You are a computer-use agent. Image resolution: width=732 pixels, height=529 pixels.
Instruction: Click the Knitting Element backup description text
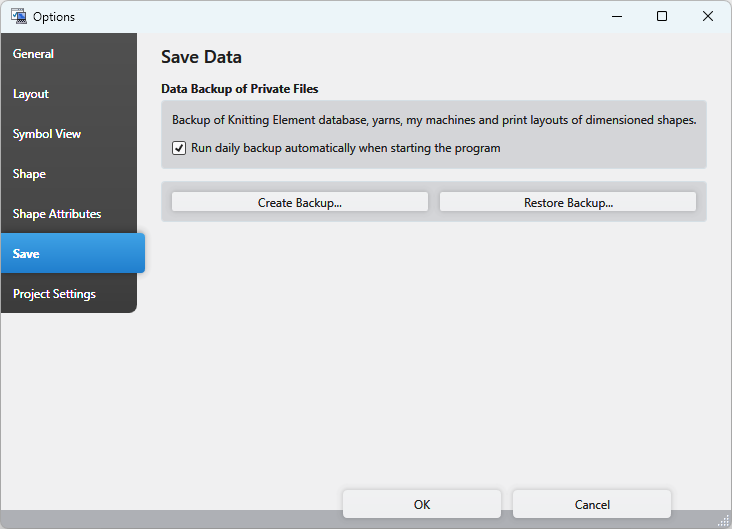click(x=434, y=120)
